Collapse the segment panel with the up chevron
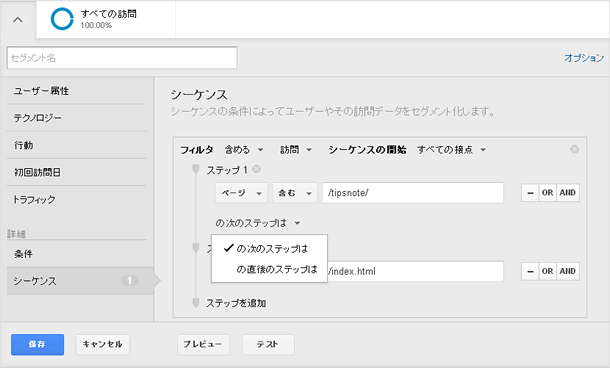This screenshot has height=368, width=610. point(18,20)
